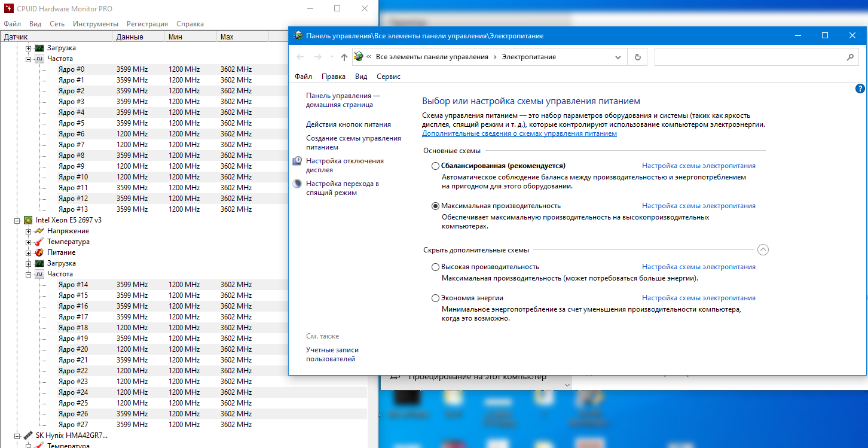Open Действия кнопок питания

(x=349, y=124)
